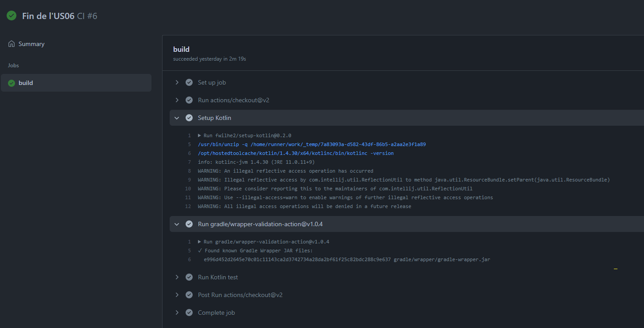Click the 'Run Kotlin test' step title
The height and width of the screenshot is (328, 644).
point(218,277)
